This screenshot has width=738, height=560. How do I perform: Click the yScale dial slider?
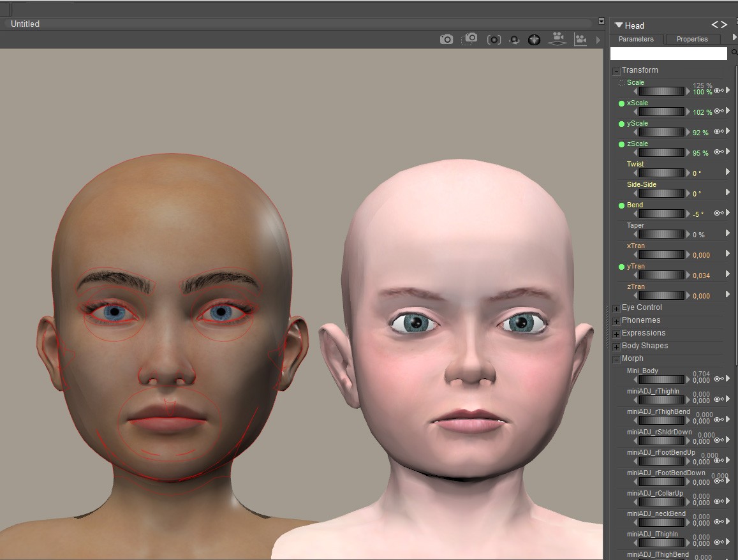[661, 132]
